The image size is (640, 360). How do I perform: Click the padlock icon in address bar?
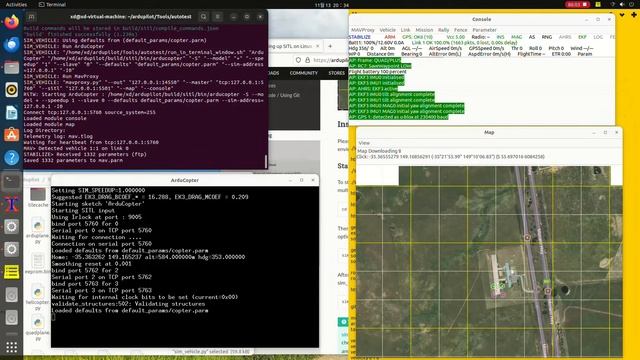[308, 60]
